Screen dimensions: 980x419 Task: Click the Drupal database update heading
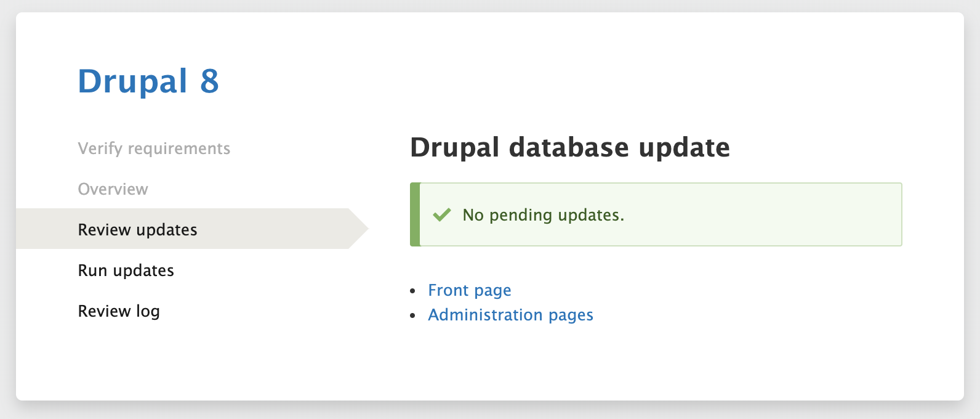tap(569, 148)
